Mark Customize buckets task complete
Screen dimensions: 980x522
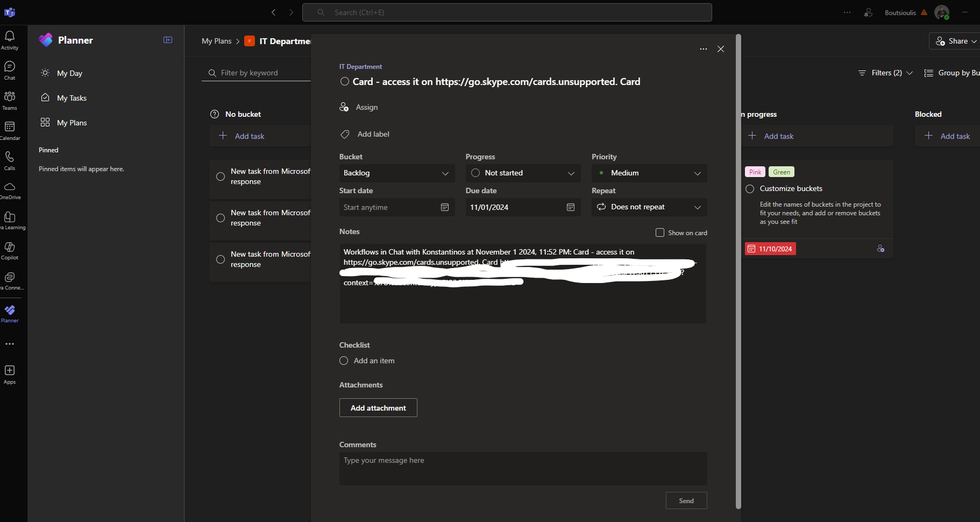750,189
